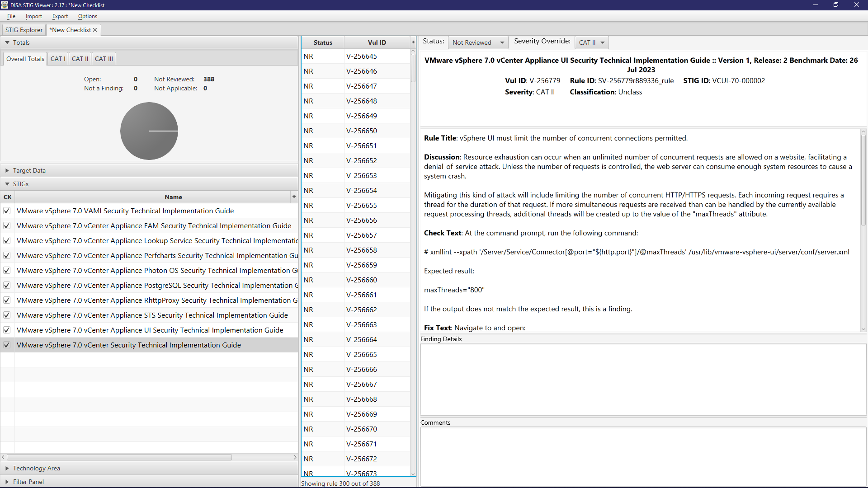Image resolution: width=868 pixels, height=488 pixels.
Task: Click the plus icon in STIGs Name header
Action: pyautogui.click(x=294, y=197)
